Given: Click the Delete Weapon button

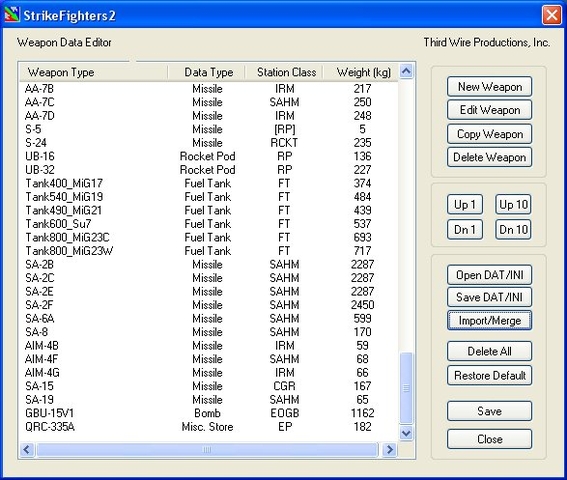Looking at the screenshot, I should pyautogui.click(x=490, y=157).
